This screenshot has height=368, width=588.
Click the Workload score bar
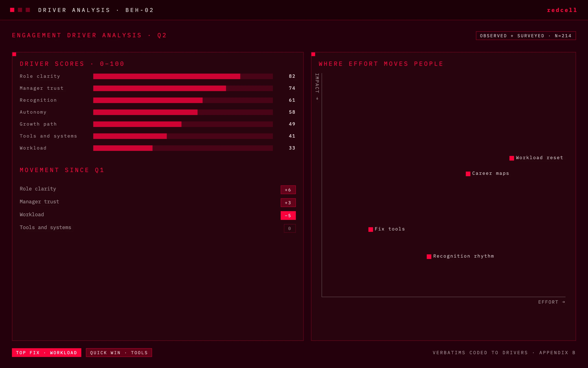[183, 148]
